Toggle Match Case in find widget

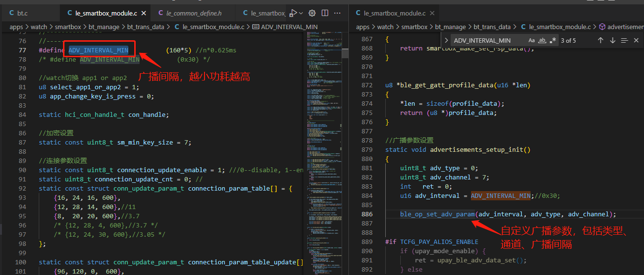532,40
